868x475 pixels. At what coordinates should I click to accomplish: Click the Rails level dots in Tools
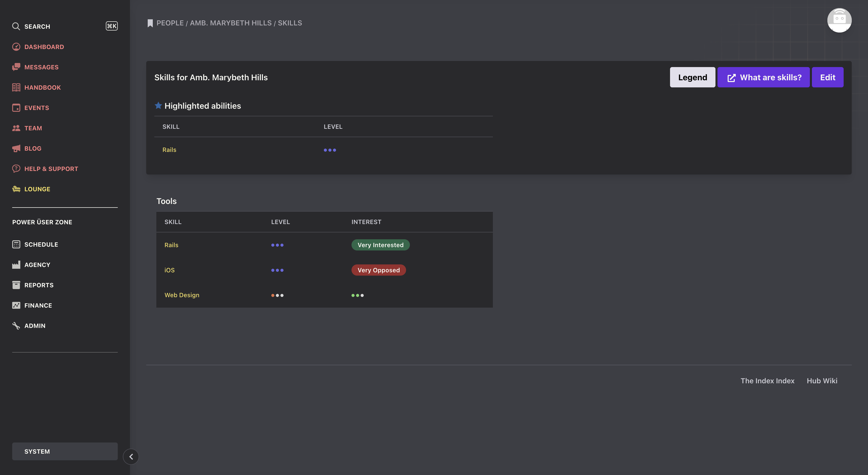277,245
